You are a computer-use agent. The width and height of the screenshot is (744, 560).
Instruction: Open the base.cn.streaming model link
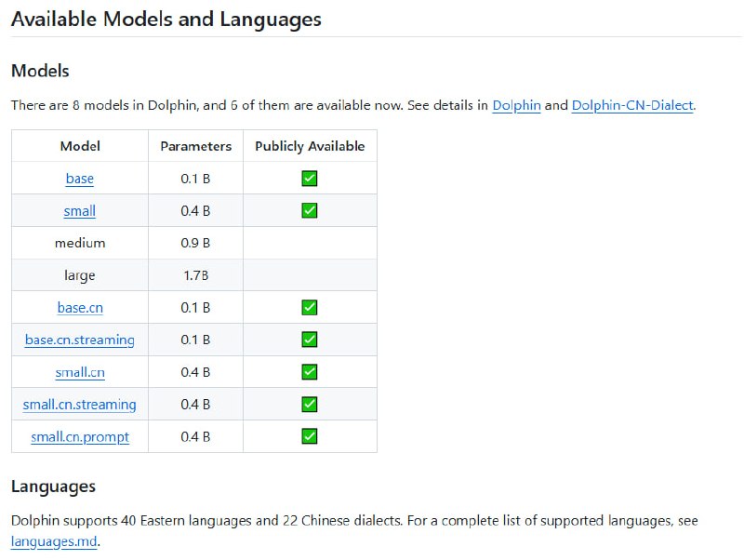80,340
